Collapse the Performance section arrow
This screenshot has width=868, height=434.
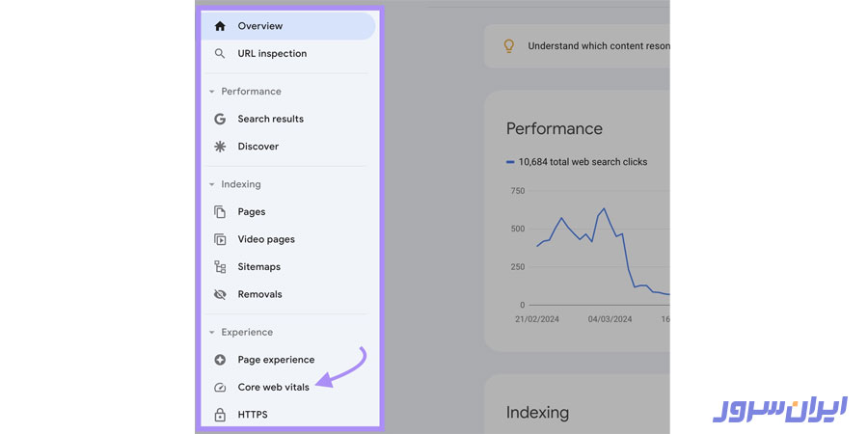211,92
